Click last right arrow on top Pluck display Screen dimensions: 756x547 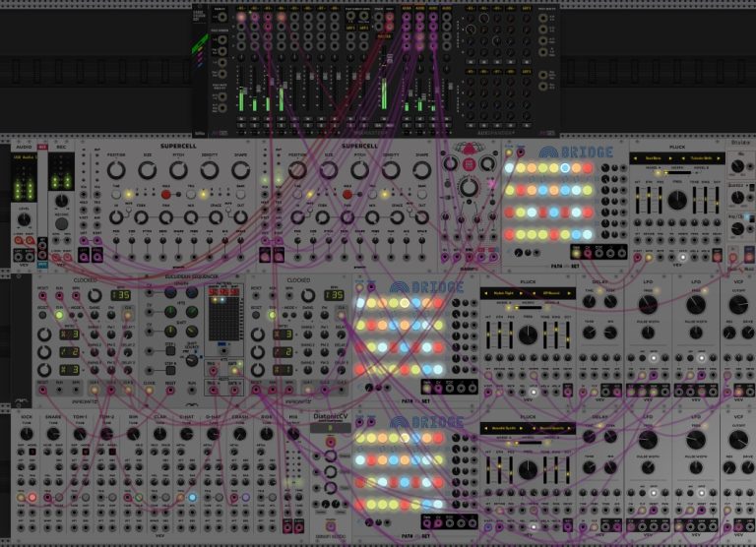click(x=719, y=158)
